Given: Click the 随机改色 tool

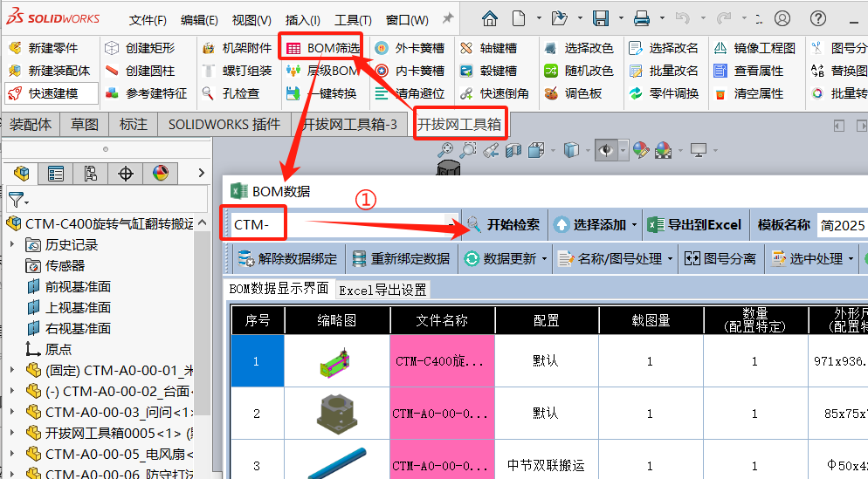Looking at the screenshot, I should (x=579, y=71).
